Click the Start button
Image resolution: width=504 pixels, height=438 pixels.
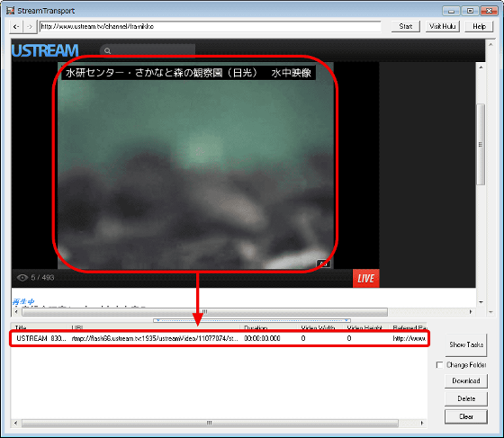pos(406,26)
